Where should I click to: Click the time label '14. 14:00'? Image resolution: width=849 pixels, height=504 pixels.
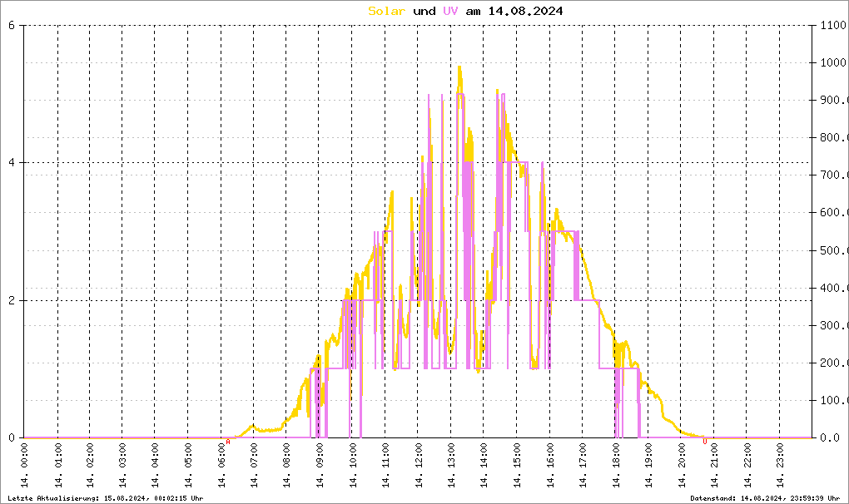pos(484,465)
